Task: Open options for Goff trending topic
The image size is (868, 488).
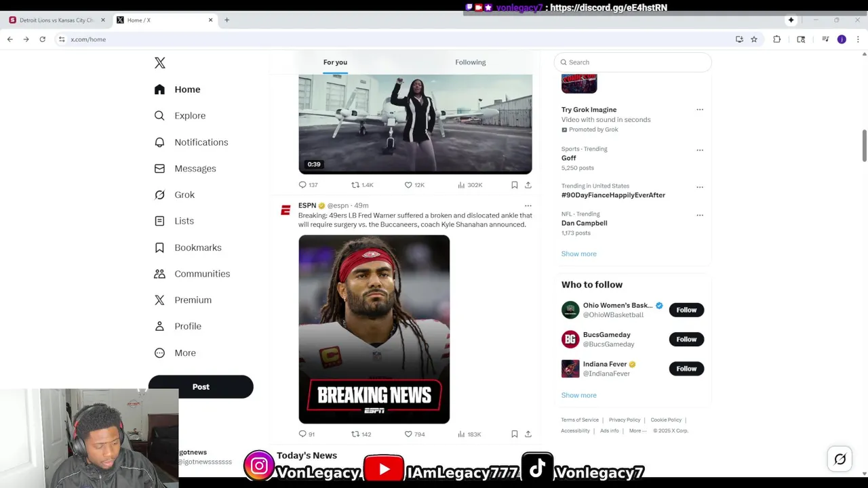Action: pyautogui.click(x=700, y=150)
